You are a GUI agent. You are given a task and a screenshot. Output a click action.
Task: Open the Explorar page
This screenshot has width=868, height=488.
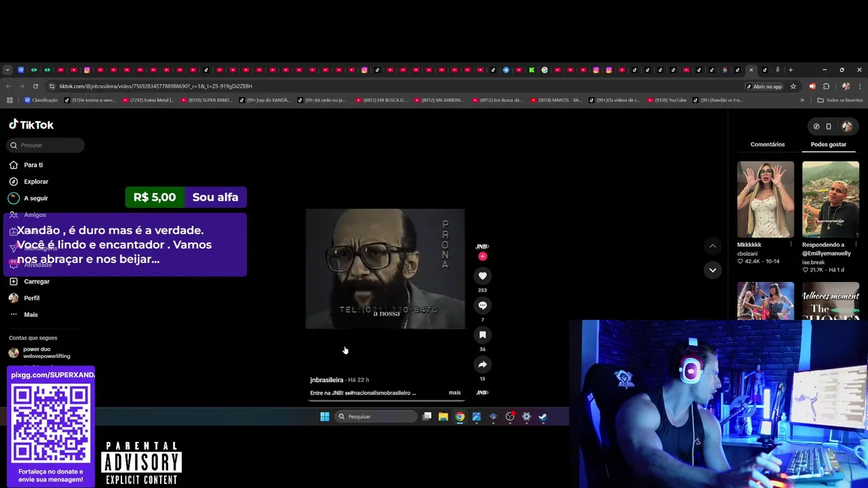click(x=36, y=182)
